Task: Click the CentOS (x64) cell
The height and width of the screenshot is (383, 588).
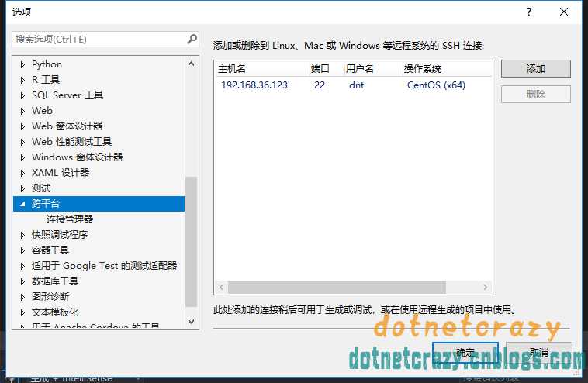Action: [436, 85]
